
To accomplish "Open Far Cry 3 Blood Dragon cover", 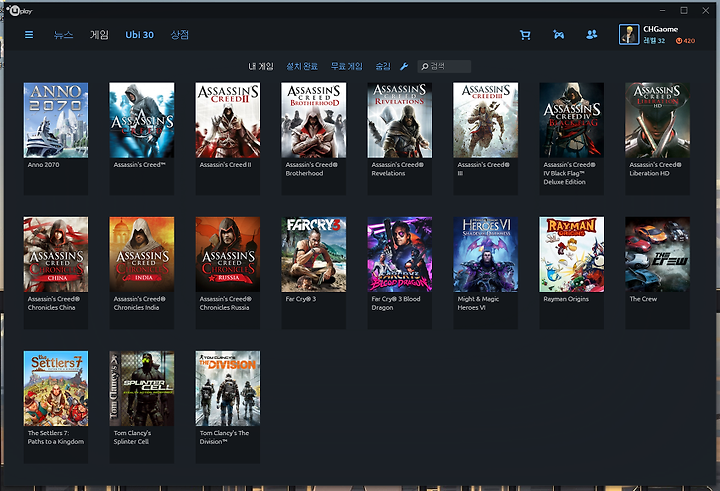I will 399,254.
